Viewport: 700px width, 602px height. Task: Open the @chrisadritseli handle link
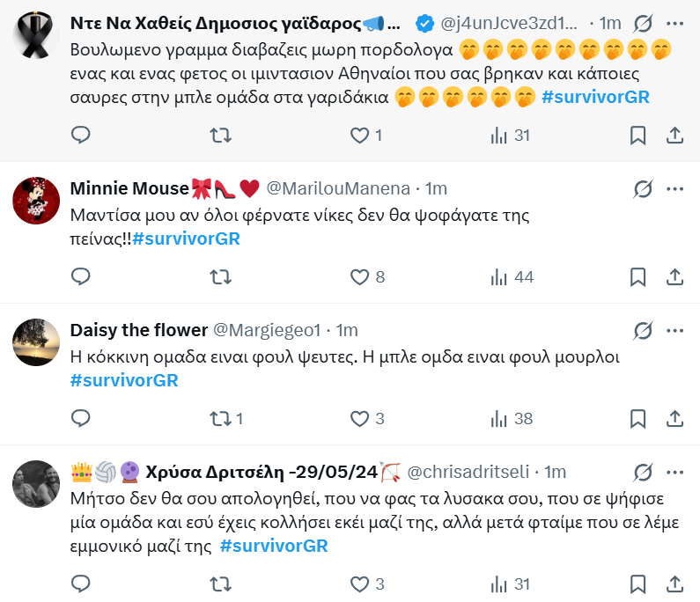coord(470,471)
